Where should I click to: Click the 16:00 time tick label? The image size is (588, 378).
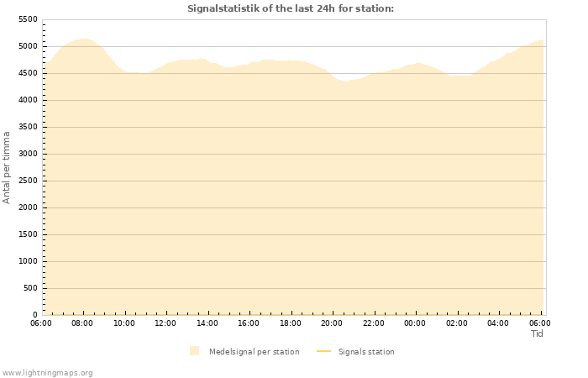pos(249,323)
